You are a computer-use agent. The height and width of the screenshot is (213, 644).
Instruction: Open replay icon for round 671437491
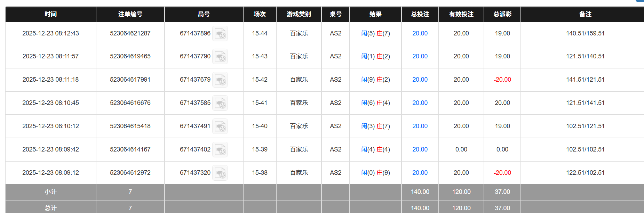pyautogui.click(x=220, y=126)
